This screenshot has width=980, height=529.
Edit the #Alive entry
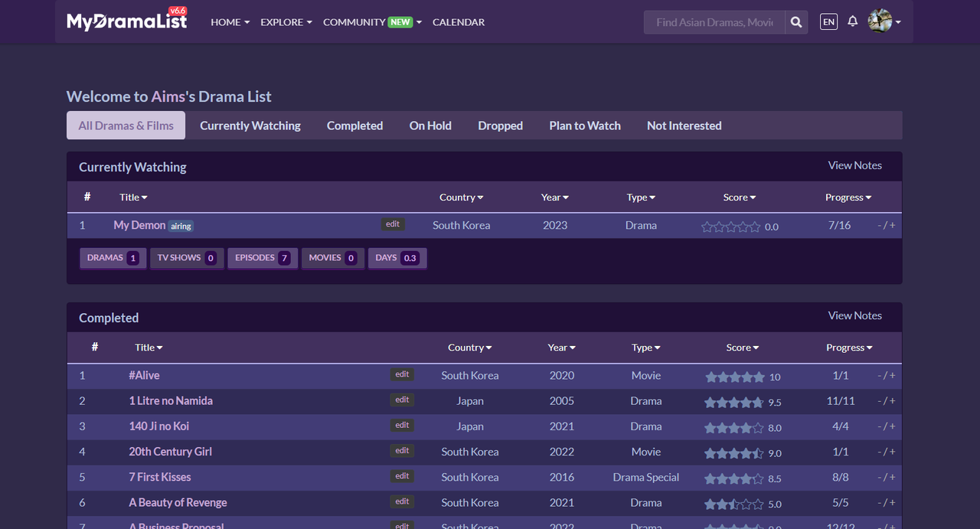[x=402, y=374]
